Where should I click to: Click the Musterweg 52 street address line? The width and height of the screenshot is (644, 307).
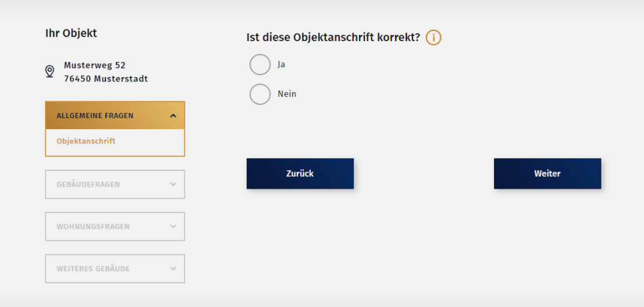click(94, 65)
